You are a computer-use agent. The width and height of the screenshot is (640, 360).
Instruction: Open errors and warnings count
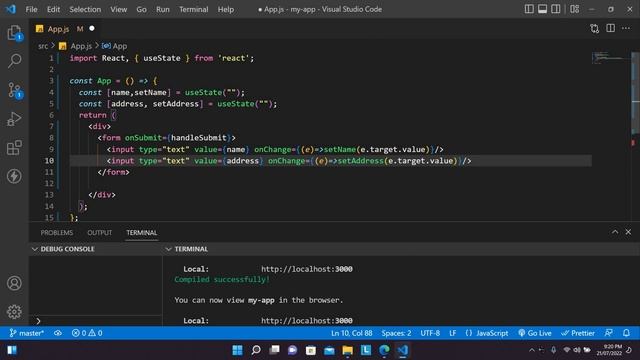point(87,333)
